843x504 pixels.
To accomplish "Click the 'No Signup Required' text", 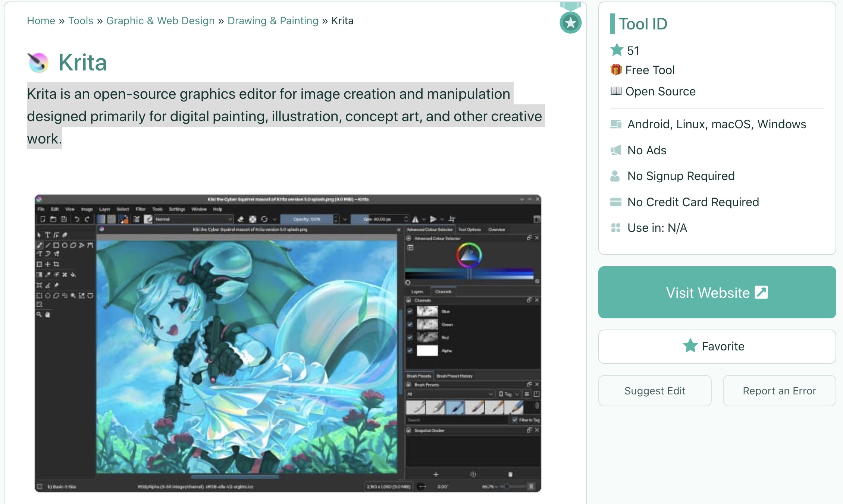I will 681,176.
